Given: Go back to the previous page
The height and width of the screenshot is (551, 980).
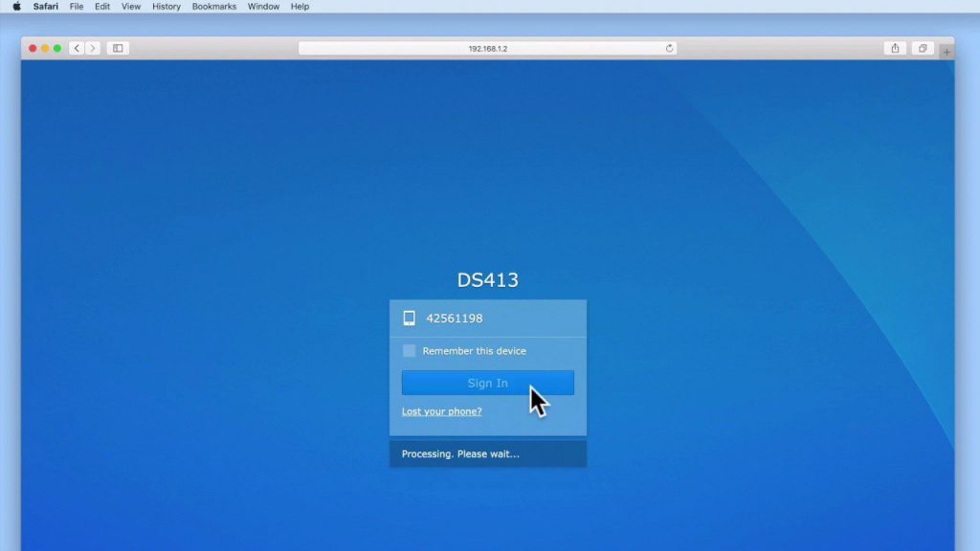Looking at the screenshot, I should 77,48.
